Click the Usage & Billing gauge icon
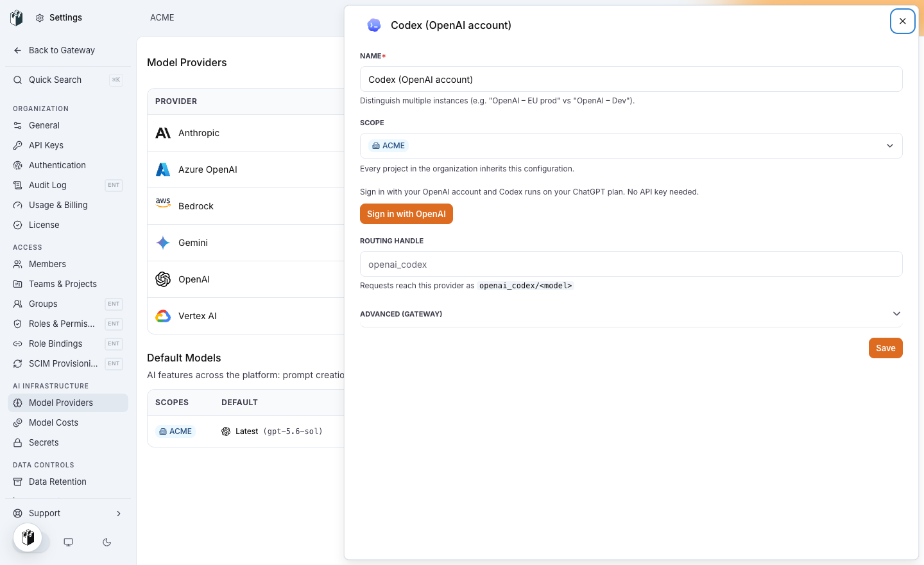This screenshot has width=924, height=565. pyautogui.click(x=18, y=205)
